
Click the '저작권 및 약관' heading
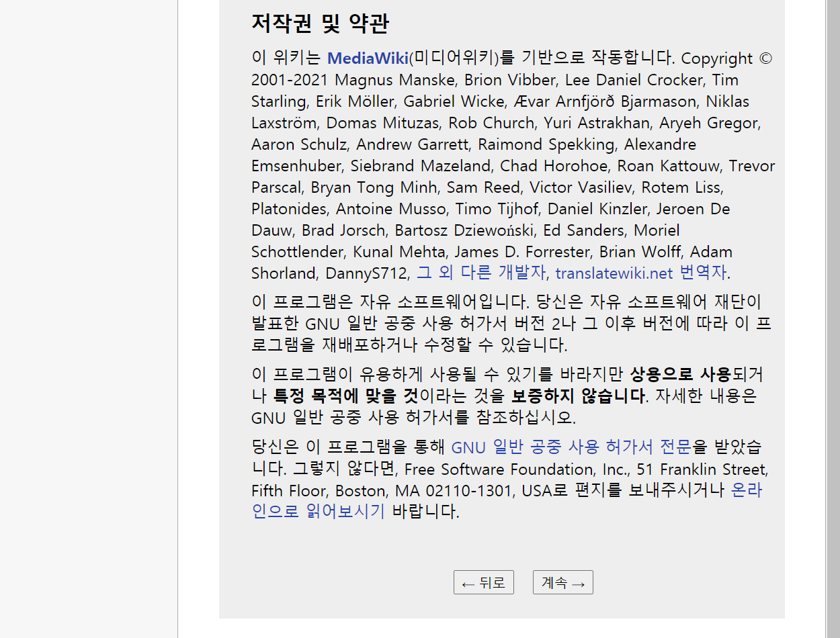(x=320, y=24)
